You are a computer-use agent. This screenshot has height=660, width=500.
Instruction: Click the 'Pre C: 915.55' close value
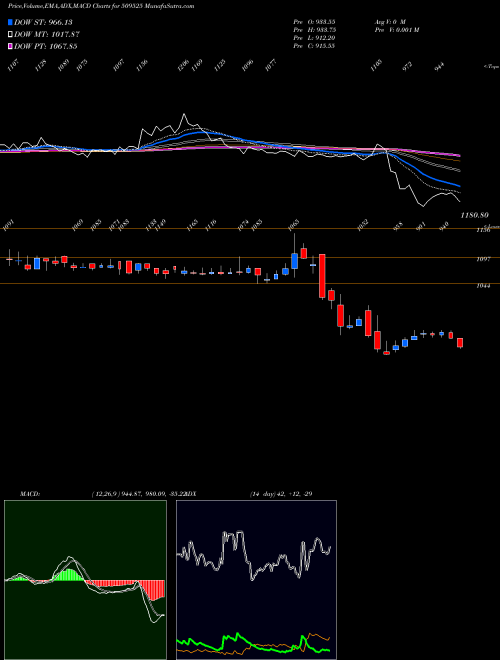pos(314,46)
